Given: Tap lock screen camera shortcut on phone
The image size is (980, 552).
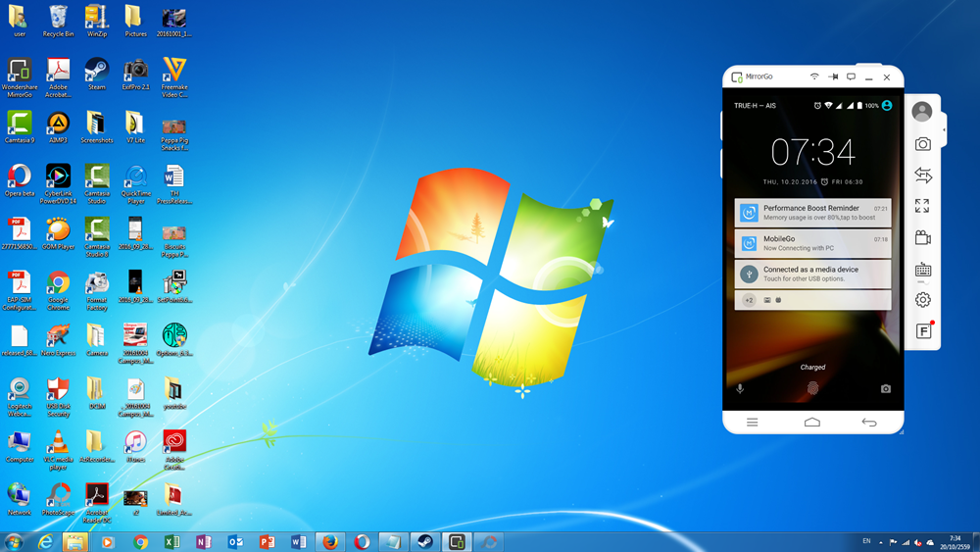Looking at the screenshot, I should click(x=886, y=389).
